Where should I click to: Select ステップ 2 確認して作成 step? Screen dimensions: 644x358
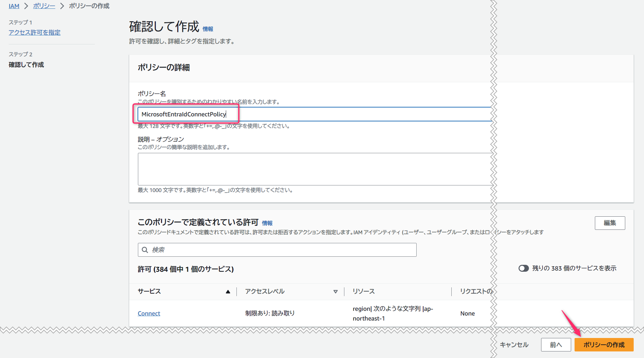coord(26,65)
